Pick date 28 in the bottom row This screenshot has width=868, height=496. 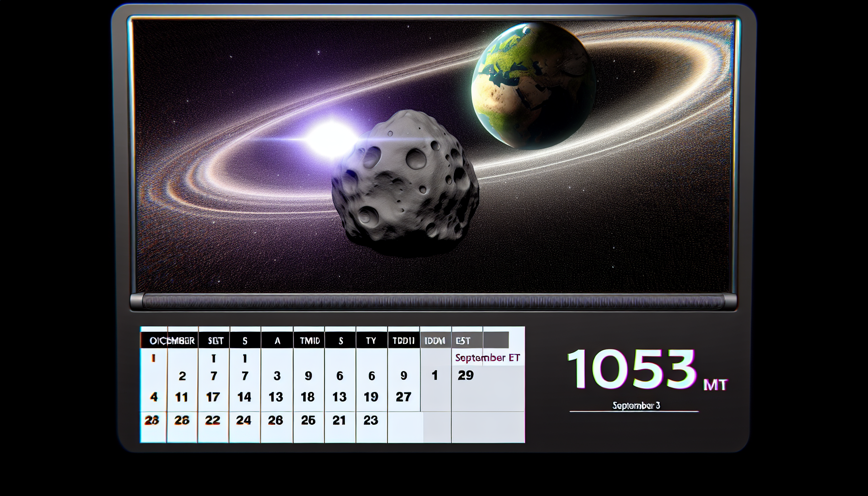click(152, 420)
